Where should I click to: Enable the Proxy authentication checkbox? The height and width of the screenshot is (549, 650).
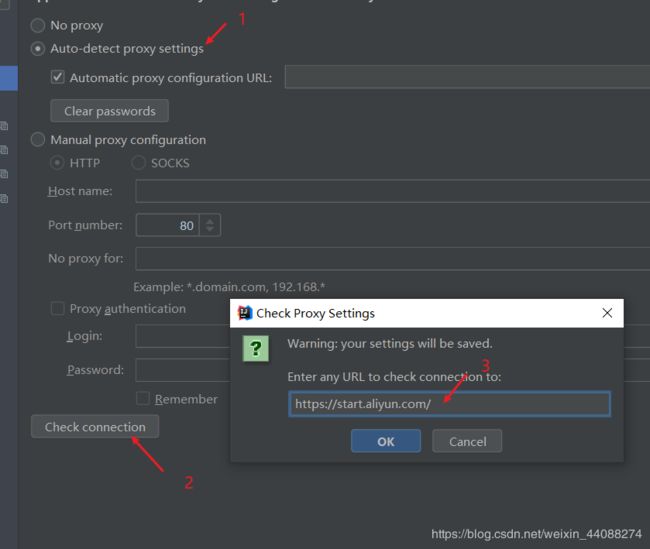click(57, 309)
